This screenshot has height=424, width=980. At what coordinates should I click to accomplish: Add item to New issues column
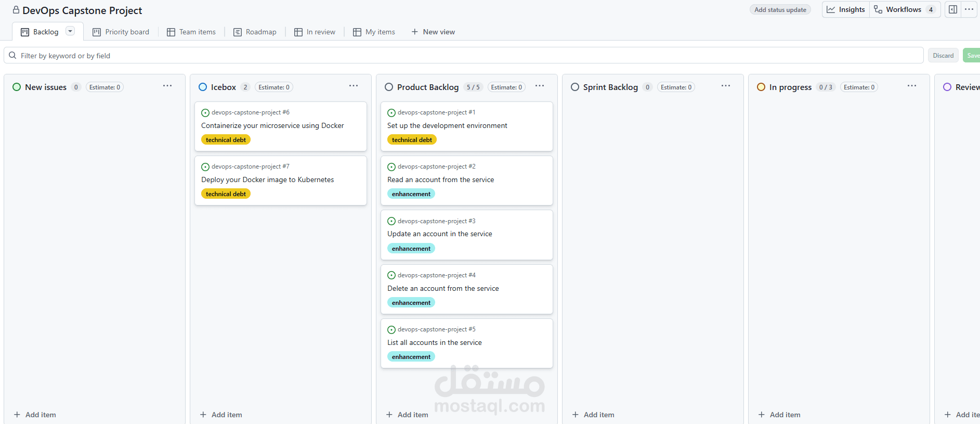click(35, 415)
